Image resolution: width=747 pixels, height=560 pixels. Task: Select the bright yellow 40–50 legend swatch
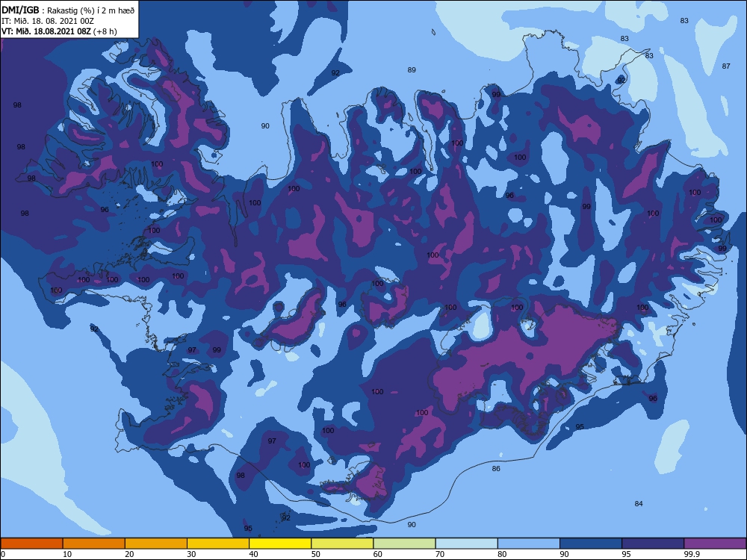click(280, 544)
